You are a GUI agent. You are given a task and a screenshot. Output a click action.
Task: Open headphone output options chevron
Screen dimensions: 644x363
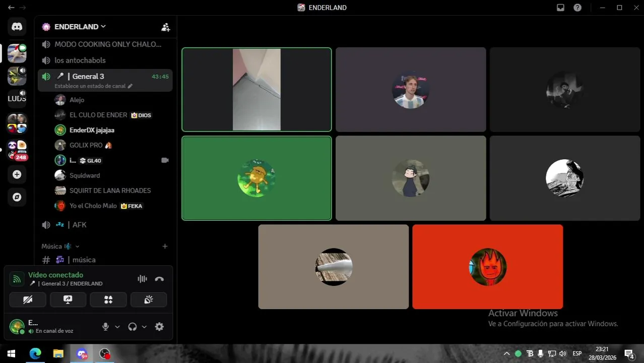click(144, 327)
